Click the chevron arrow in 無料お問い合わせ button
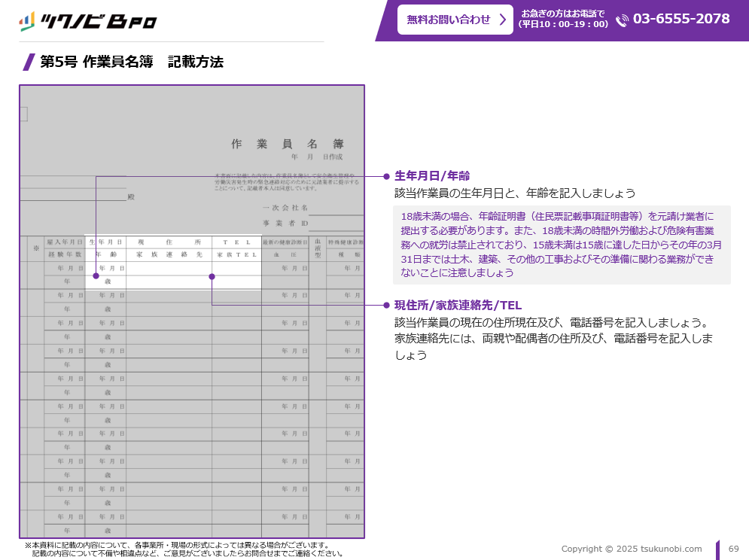 pos(503,20)
